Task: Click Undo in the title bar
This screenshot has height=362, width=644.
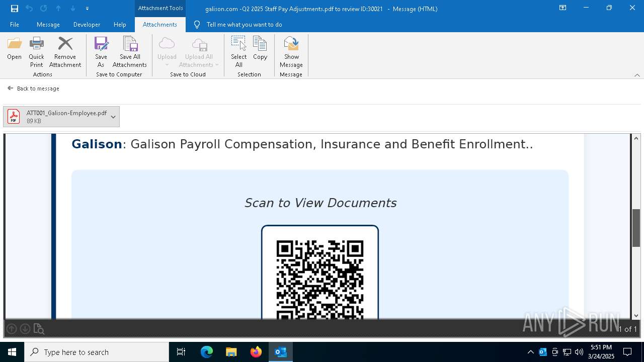Action: tap(29, 9)
